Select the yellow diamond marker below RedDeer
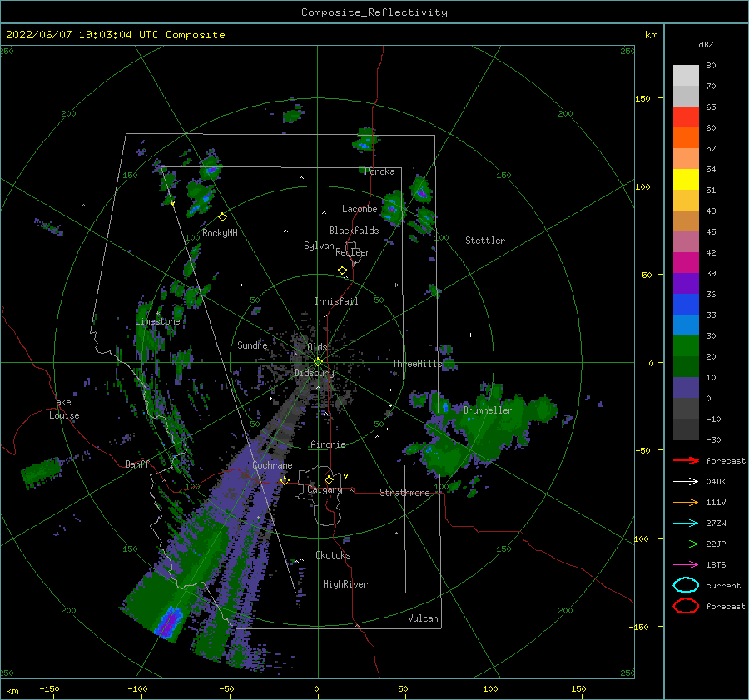 [343, 271]
